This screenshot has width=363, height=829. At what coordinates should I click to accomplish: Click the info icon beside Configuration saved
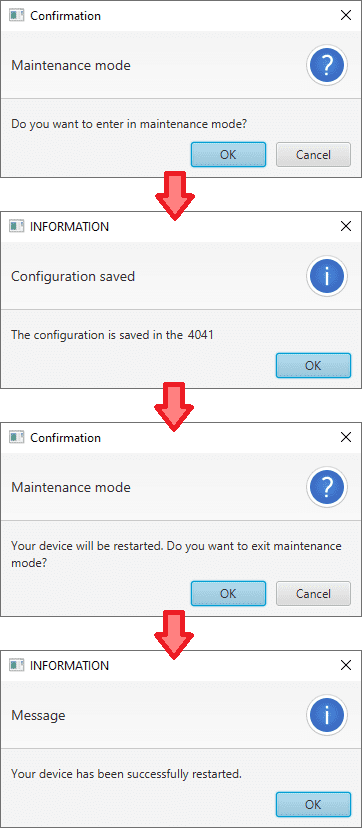click(x=327, y=276)
